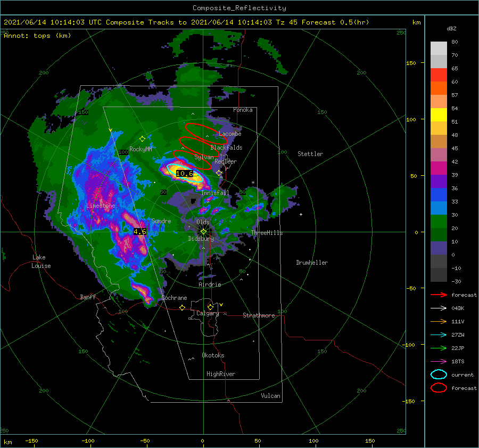Click the Banff town label
This screenshot has width=479, height=448.
pos(88,297)
